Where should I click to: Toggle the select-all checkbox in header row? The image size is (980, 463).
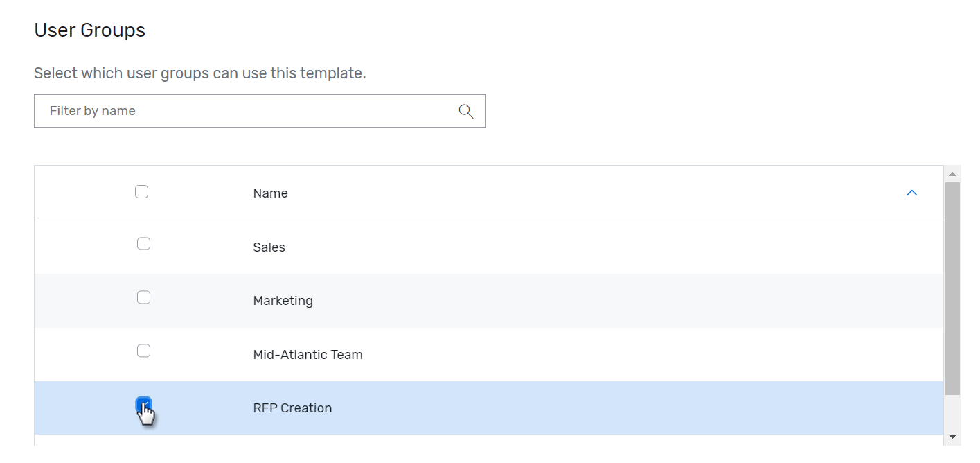(142, 191)
